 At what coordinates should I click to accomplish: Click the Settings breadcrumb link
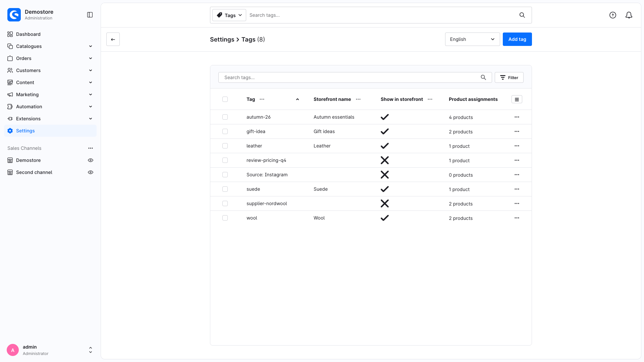tap(222, 40)
